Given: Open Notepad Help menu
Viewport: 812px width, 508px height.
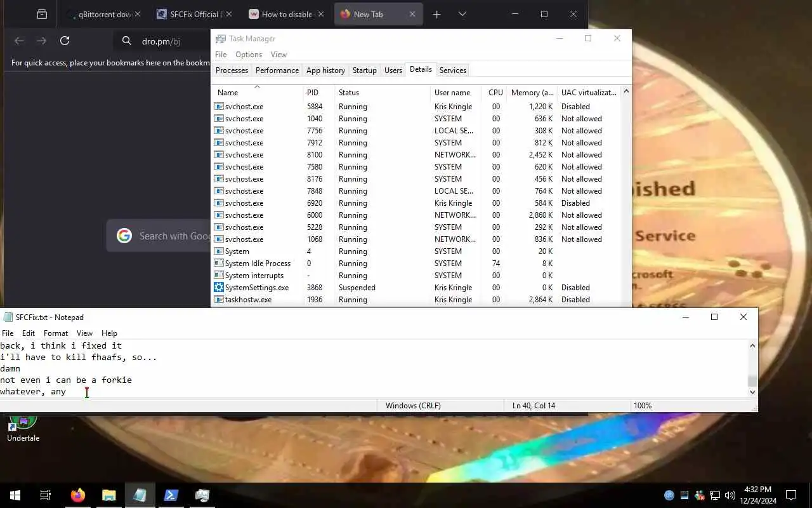Looking at the screenshot, I should [x=109, y=333].
